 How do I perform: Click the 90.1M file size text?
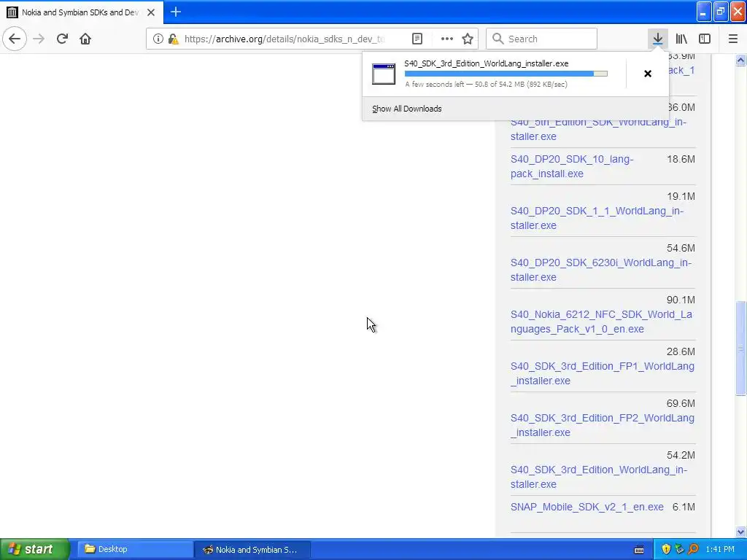coord(681,300)
